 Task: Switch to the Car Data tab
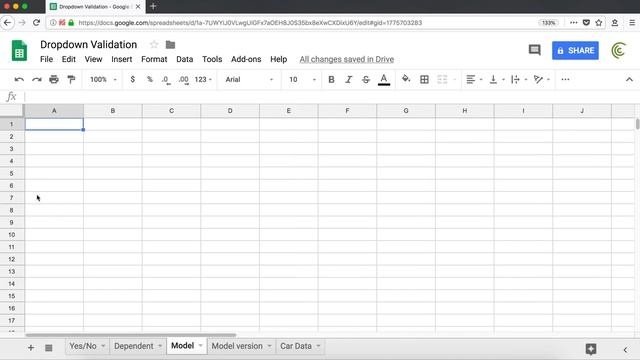(x=296, y=346)
